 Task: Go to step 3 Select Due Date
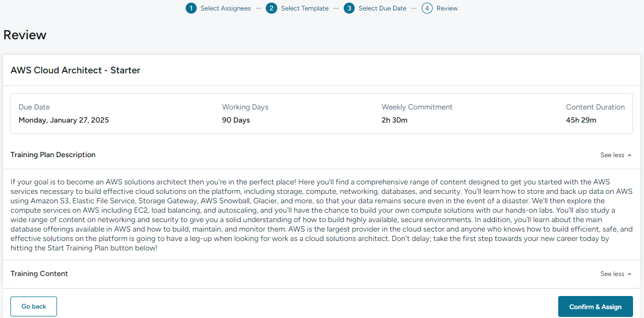(375, 8)
